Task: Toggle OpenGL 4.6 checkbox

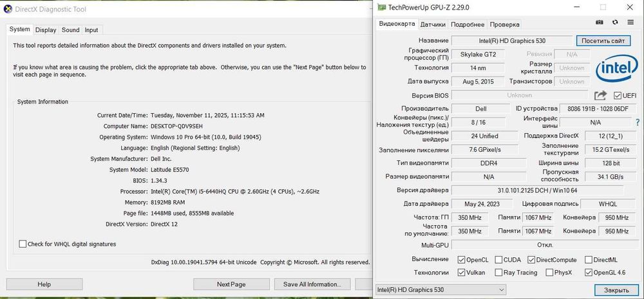Action: point(588,273)
